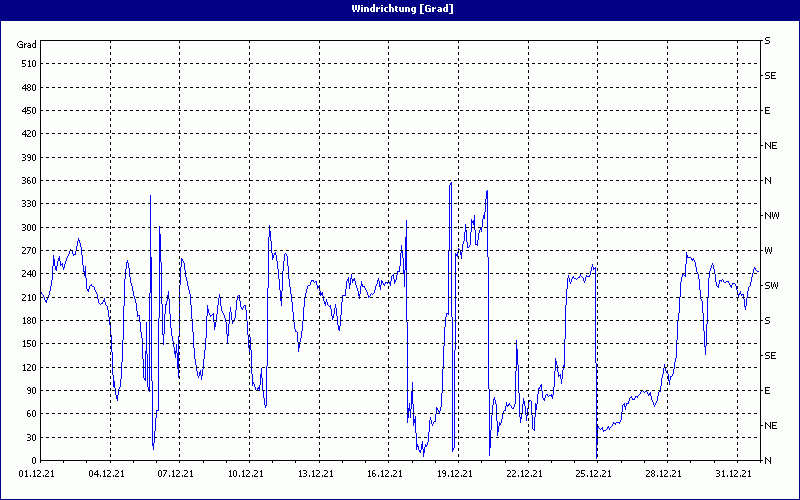Select the 31.12.21 date label
The width and height of the screenshot is (800, 500).
[x=733, y=474]
